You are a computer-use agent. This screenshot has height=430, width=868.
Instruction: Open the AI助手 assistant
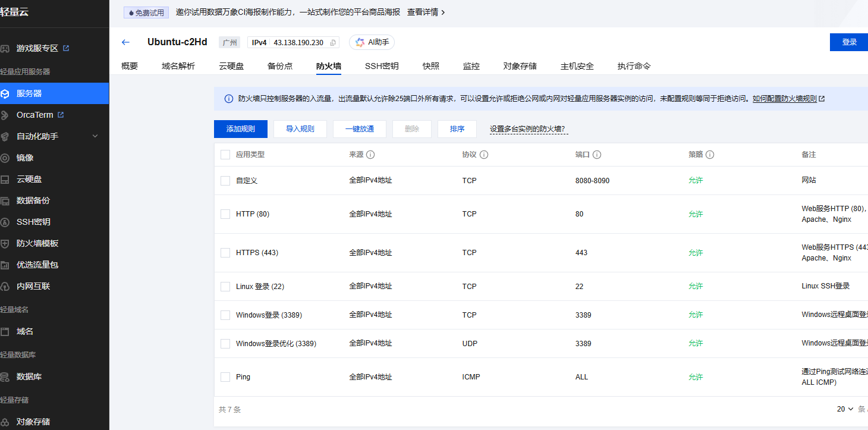coord(372,42)
